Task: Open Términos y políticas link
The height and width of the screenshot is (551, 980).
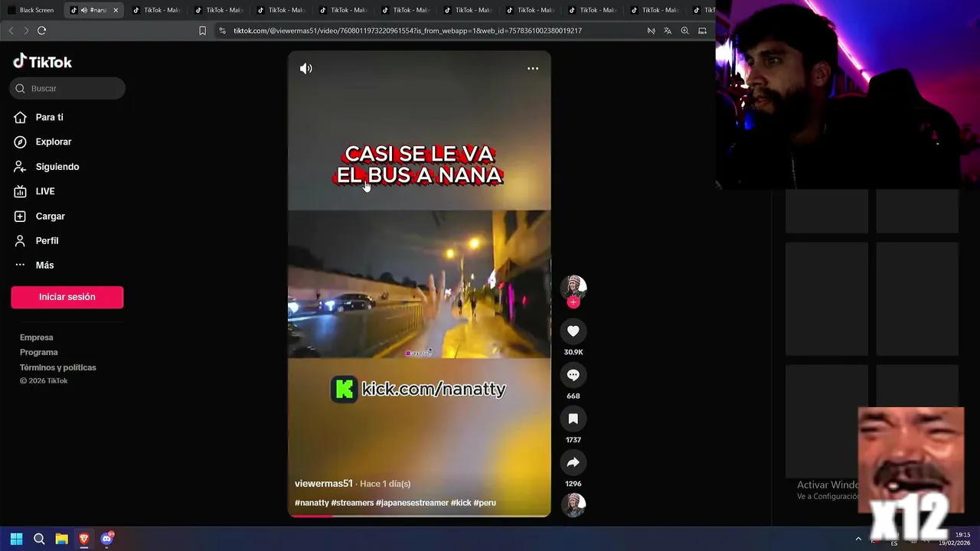Action: [58, 367]
